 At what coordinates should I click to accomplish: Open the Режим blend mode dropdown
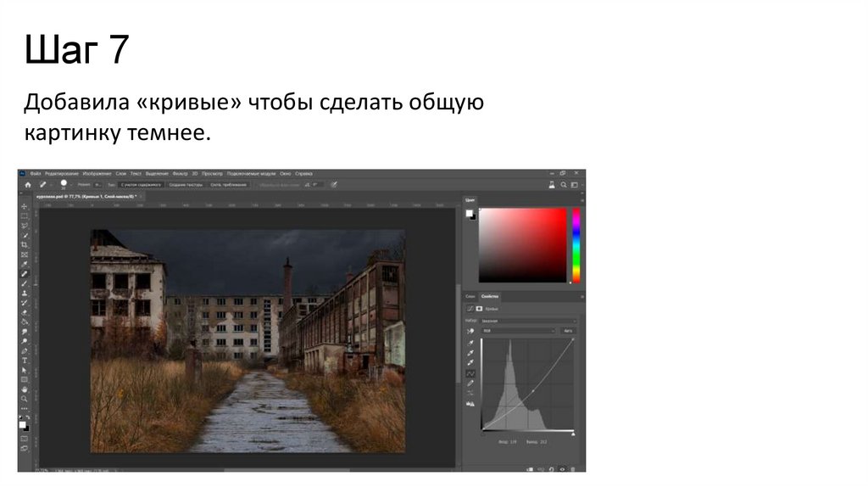pyautogui.click(x=98, y=184)
